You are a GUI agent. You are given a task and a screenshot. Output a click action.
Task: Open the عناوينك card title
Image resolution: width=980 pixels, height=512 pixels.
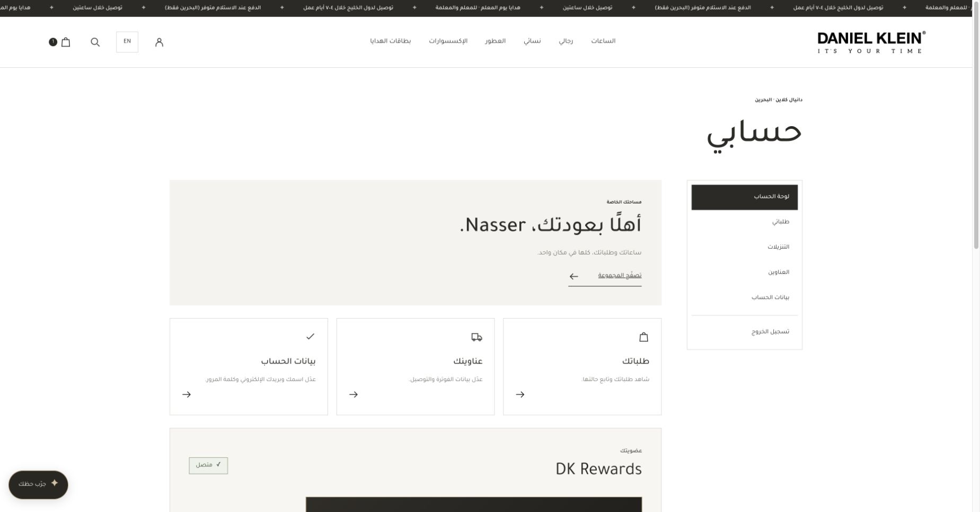pyautogui.click(x=468, y=361)
